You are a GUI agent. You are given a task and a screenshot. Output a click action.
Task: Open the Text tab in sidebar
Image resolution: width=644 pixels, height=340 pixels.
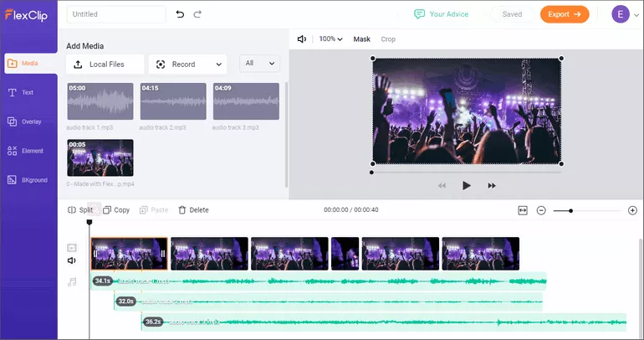(21, 92)
